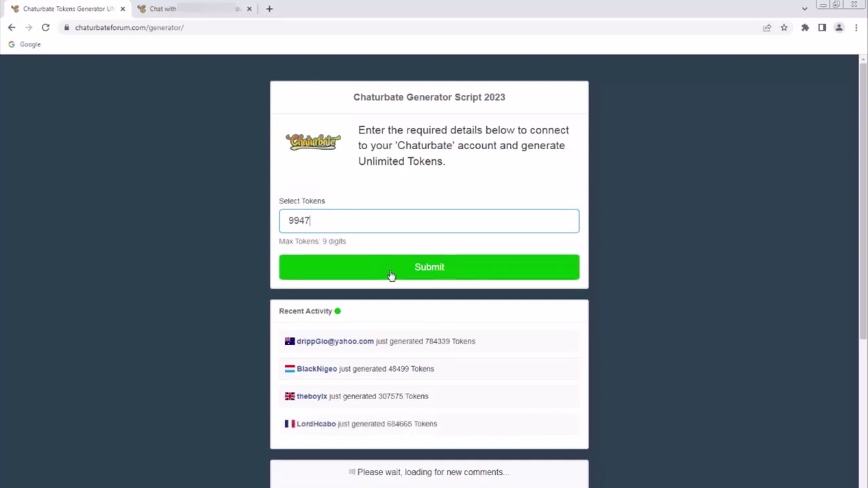Close the 'Chat with' tab
Screen dimensions: 868x488
[249, 9]
